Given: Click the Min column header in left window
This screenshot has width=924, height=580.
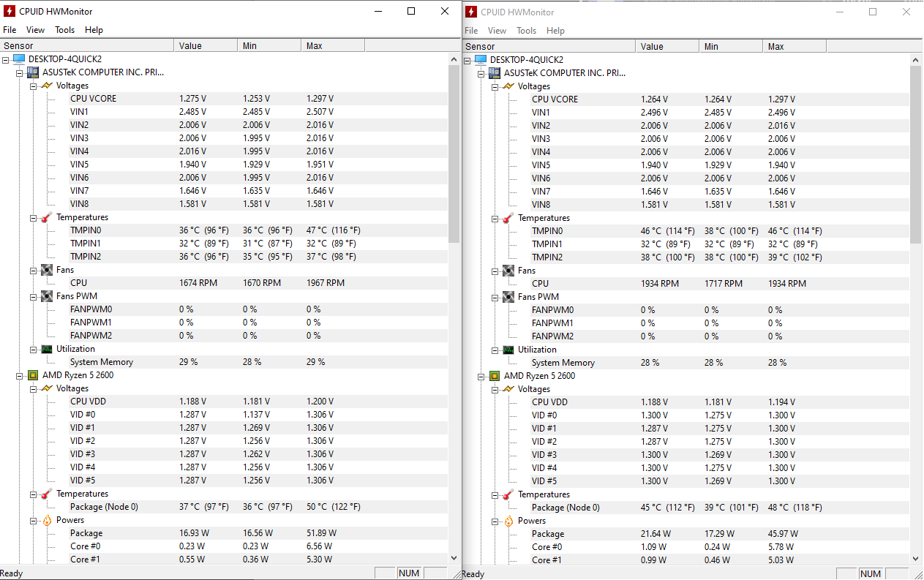Looking at the screenshot, I should (270, 45).
